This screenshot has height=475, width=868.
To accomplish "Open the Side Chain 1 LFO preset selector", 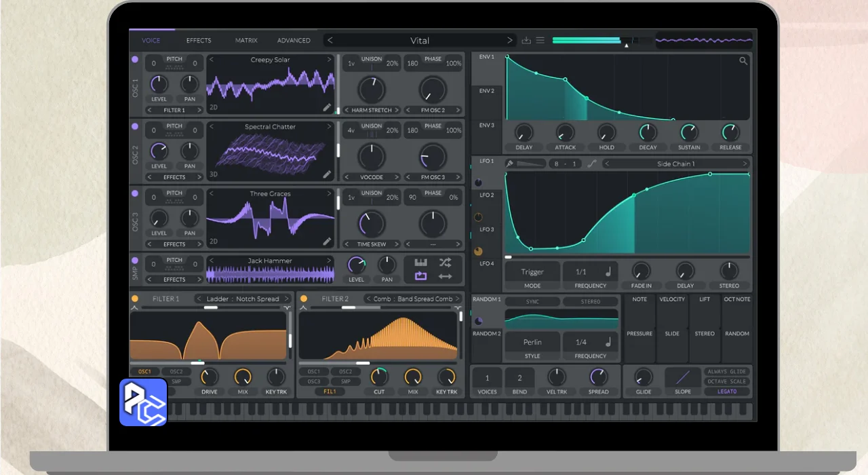I will point(675,164).
